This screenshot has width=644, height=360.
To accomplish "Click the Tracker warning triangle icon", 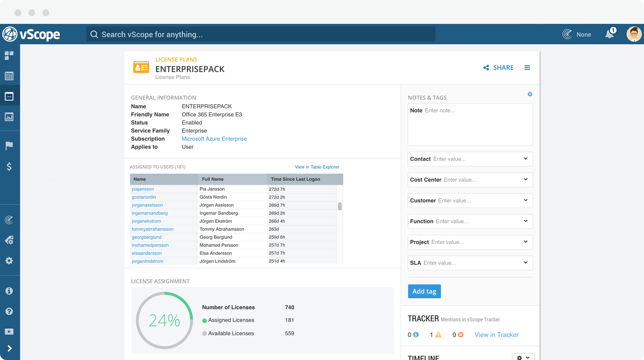I will tap(438, 335).
